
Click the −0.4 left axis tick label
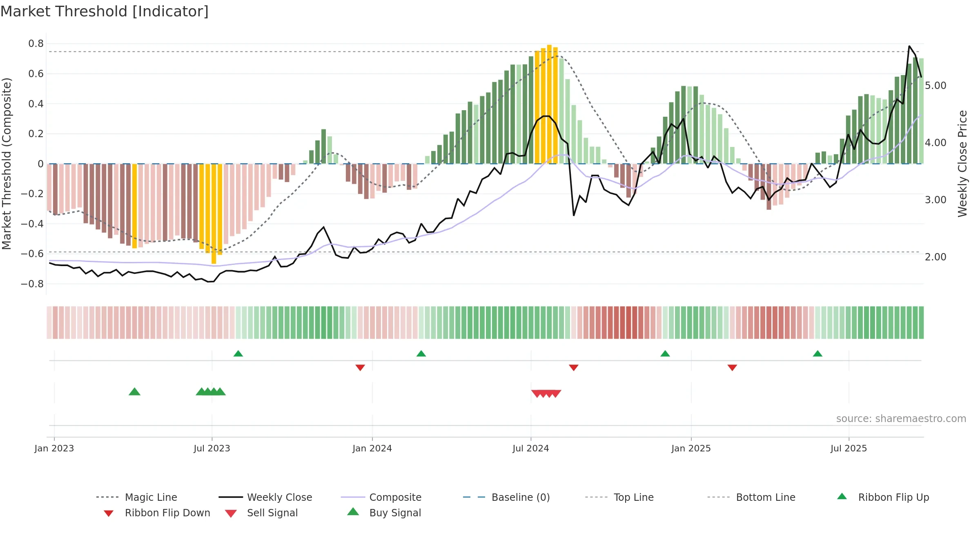(x=32, y=224)
